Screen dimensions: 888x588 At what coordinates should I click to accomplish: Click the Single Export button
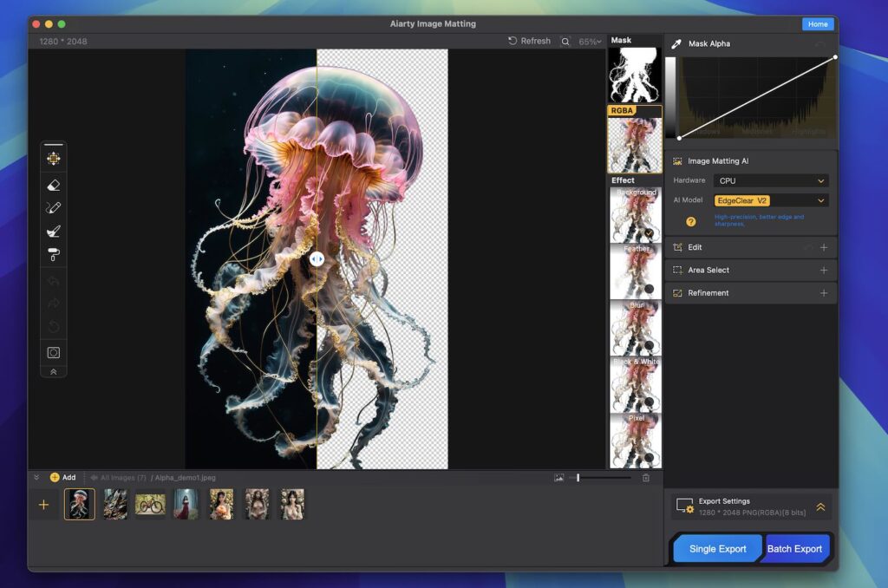[x=717, y=549]
